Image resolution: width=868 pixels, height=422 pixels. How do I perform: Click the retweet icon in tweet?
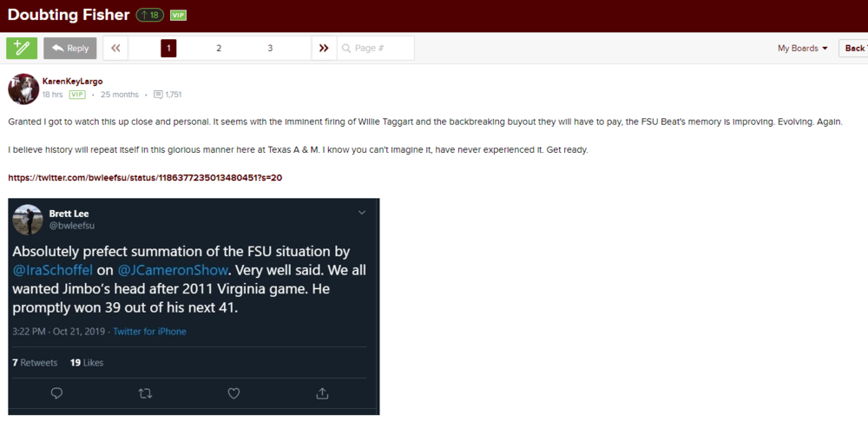[145, 393]
